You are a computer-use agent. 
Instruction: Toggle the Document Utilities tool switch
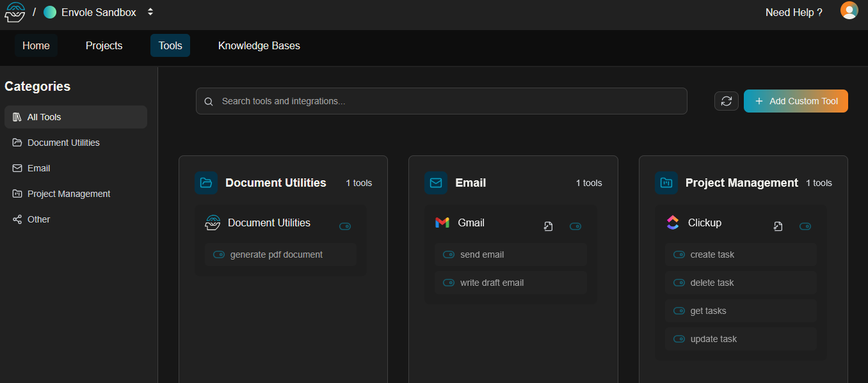coord(345,226)
